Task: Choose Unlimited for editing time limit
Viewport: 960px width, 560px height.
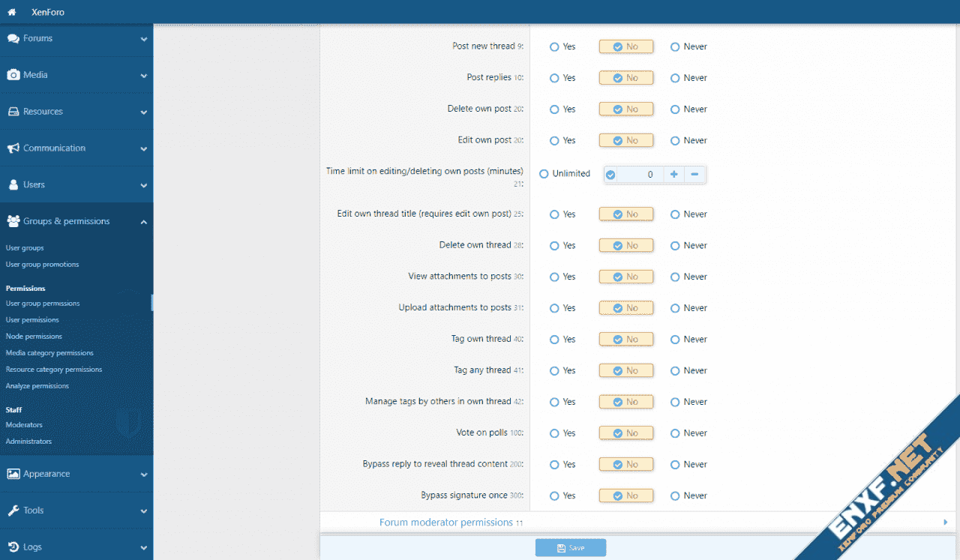Action: 544,174
